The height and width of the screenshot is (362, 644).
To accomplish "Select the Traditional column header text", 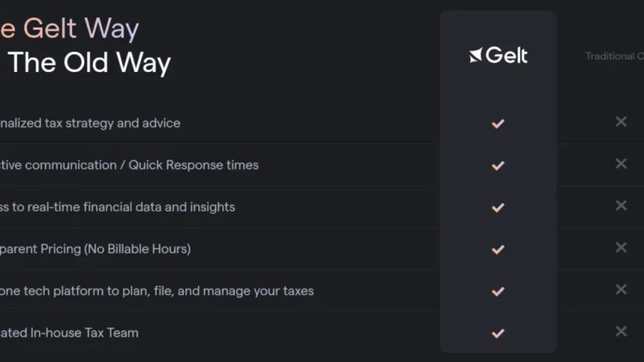I will [613, 56].
